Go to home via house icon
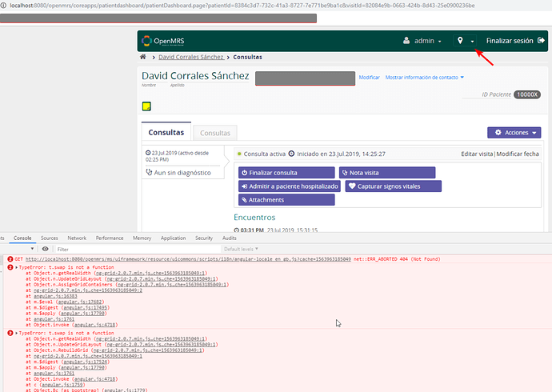The image size is (552, 392). tap(143, 57)
